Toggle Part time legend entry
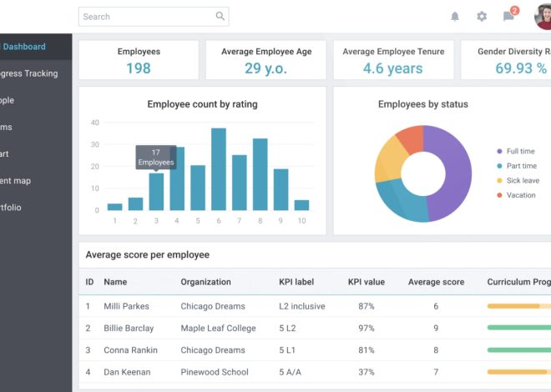Viewport: 551px width, 392px height. (517, 166)
